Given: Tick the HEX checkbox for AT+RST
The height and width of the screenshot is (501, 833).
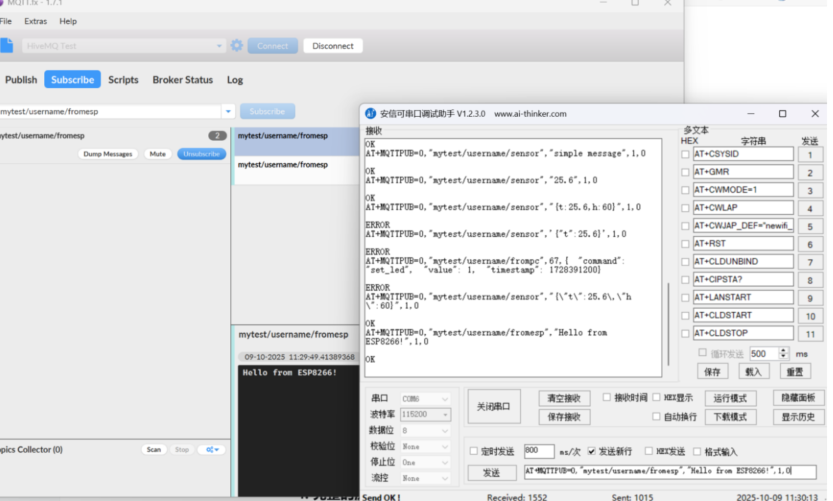Looking at the screenshot, I should click(x=685, y=244).
